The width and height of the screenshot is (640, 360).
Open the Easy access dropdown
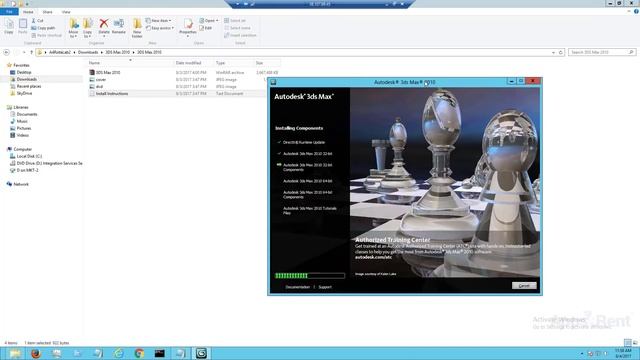[160, 28]
